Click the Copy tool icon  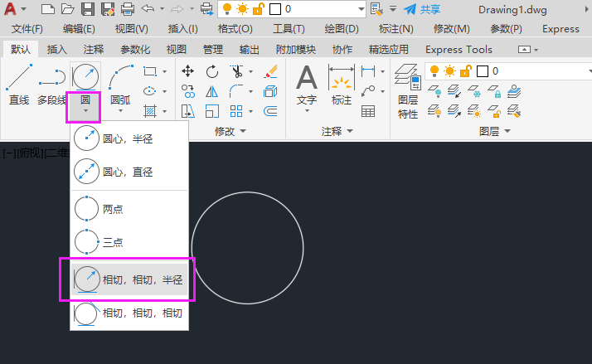(187, 91)
